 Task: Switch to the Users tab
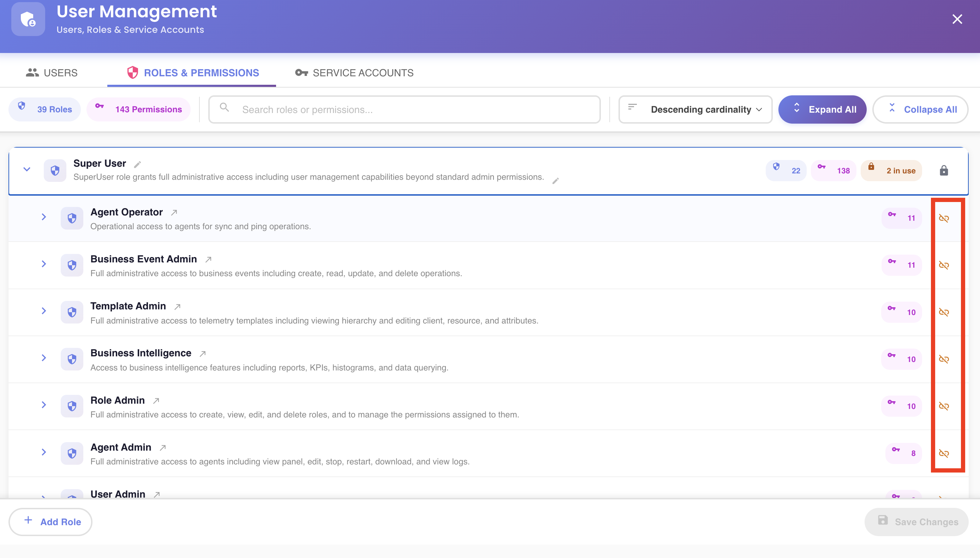[52, 73]
